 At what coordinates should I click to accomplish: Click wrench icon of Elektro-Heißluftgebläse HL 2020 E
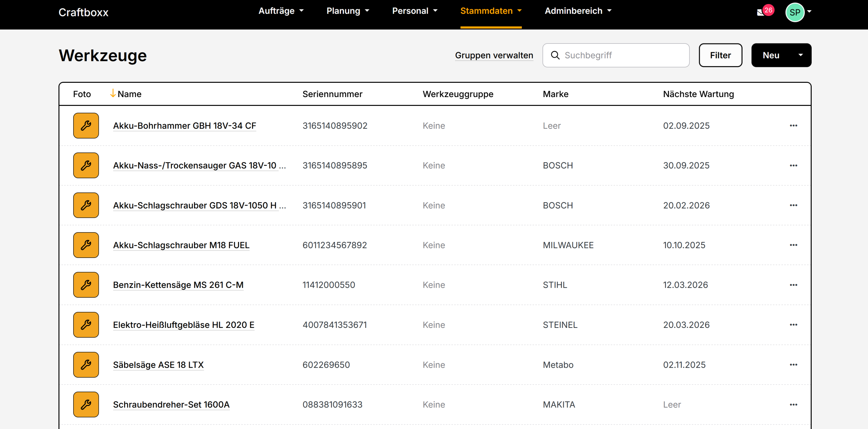(x=86, y=325)
